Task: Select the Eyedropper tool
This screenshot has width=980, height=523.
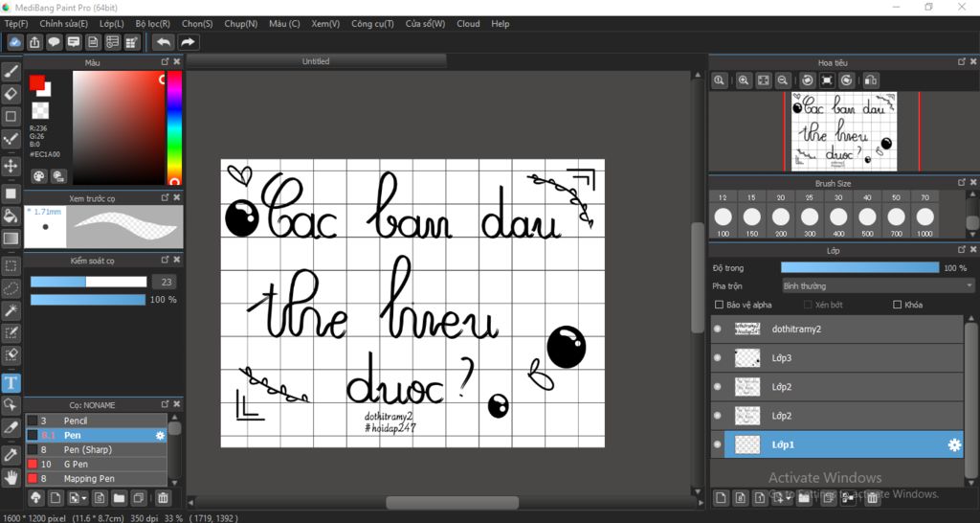Action: pyautogui.click(x=11, y=455)
